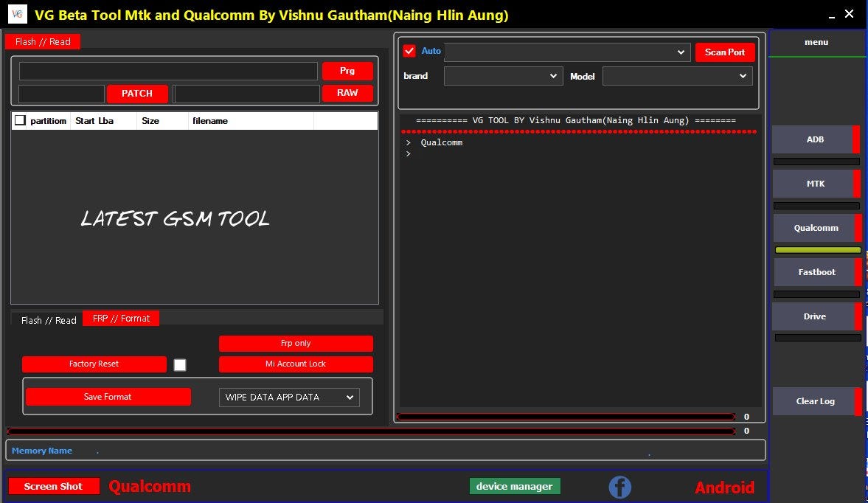This screenshot has height=503, width=868.
Task: Toggle the Auto port checkbox
Action: [x=409, y=51]
